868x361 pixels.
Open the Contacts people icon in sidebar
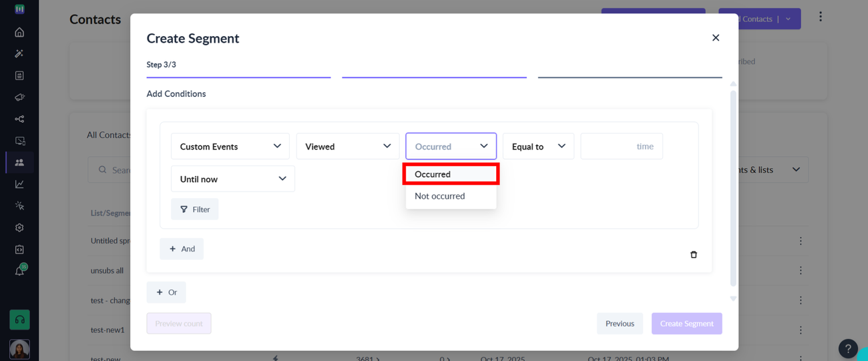[19, 162]
